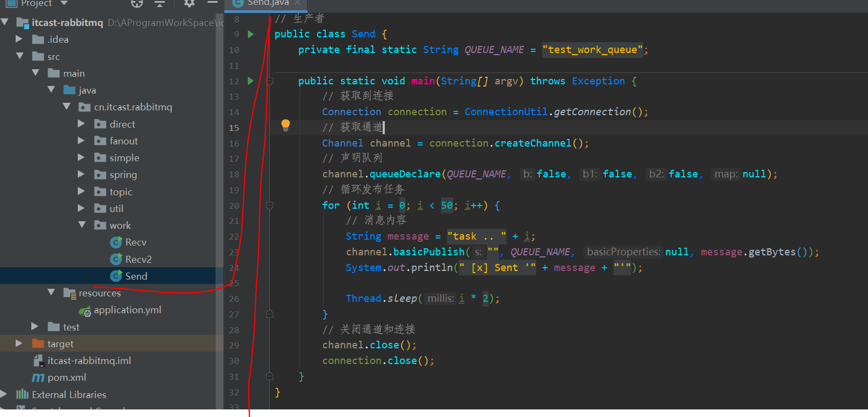Image resolution: width=868 pixels, height=417 pixels.
Task: Click the yellow lightbulb intention icon
Action: click(285, 125)
